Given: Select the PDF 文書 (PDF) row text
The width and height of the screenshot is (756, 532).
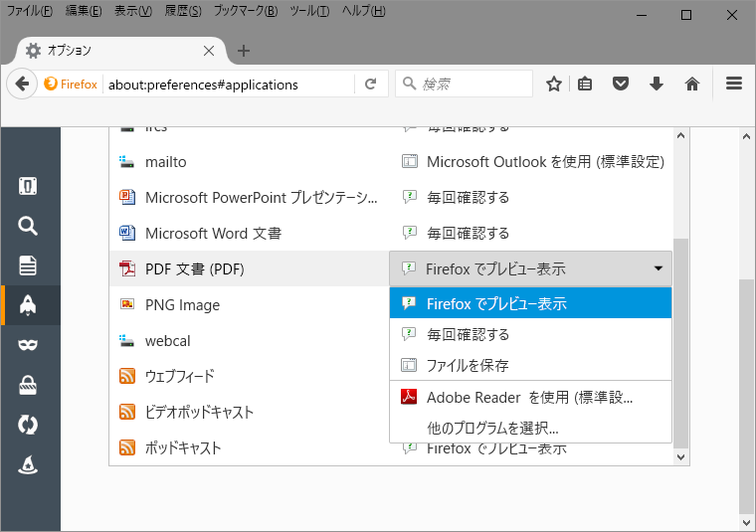Looking at the screenshot, I should (x=195, y=268).
